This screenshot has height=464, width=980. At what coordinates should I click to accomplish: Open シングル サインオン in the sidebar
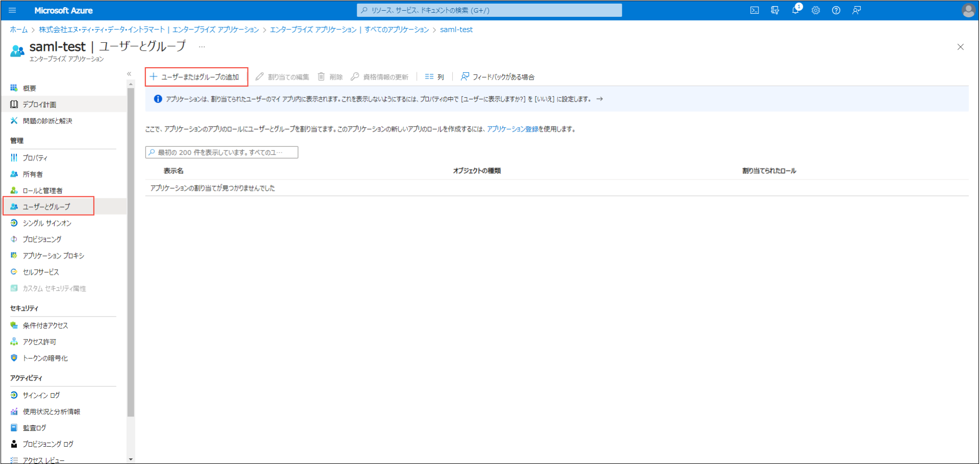(x=46, y=223)
